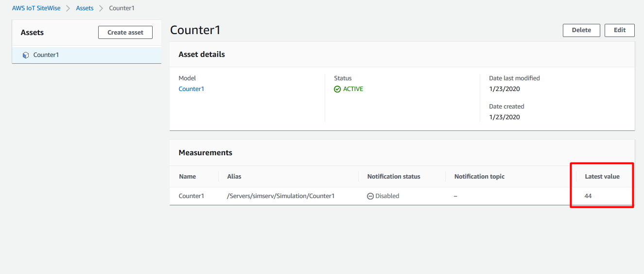This screenshot has height=274, width=644.
Task: Delete the Counter1 asset
Action: point(581,30)
